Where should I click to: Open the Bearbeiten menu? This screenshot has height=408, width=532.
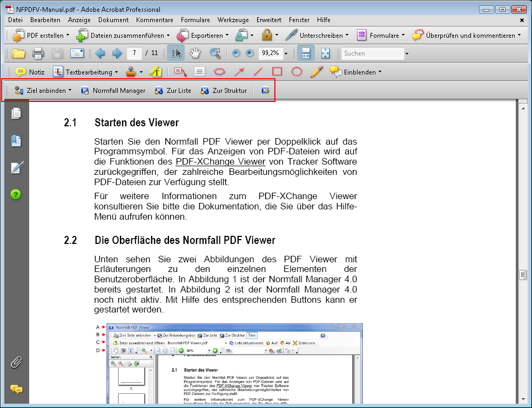[45, 20]
